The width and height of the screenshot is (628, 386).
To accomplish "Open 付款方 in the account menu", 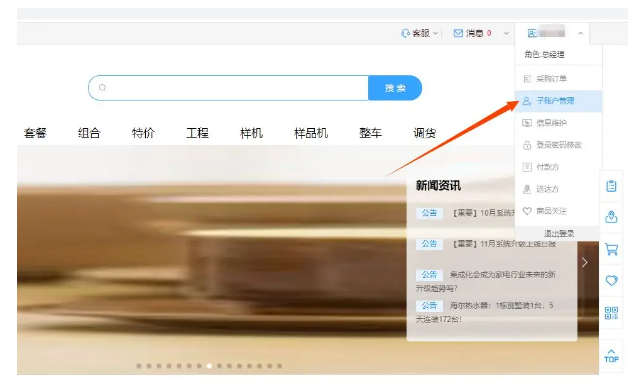I will [x=558, y=167].
